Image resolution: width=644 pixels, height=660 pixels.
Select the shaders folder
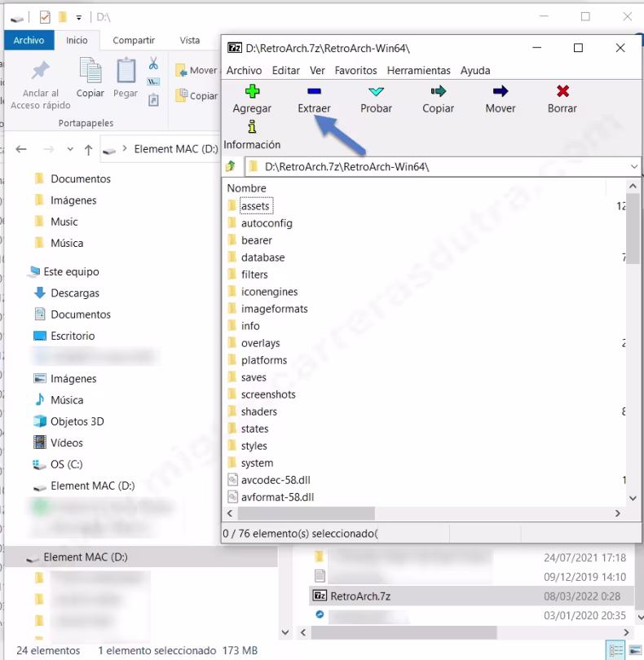(x=258, y=411)
